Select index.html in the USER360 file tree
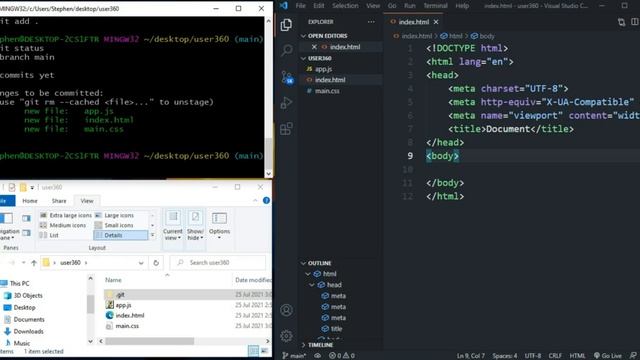The image size is (640, 360). point(330,80)
